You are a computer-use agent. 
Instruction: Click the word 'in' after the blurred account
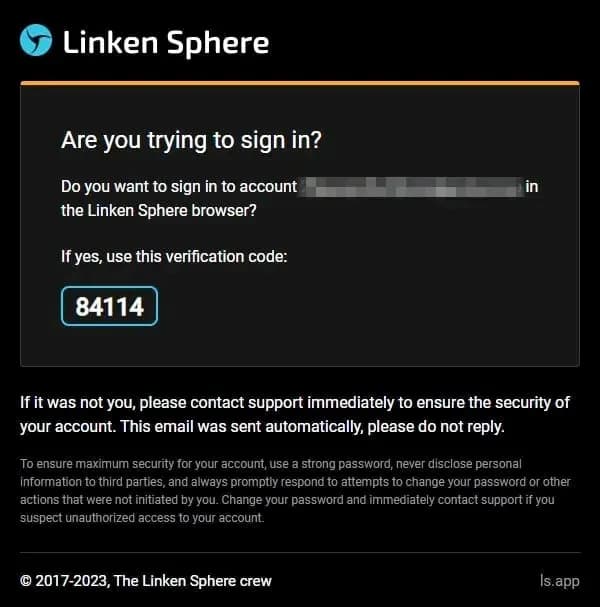(x=532, y=187)
